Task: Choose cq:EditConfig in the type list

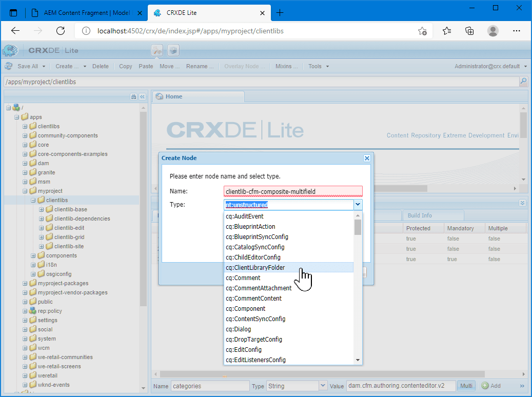Action: pyautogui.click(x=289, y=349)
